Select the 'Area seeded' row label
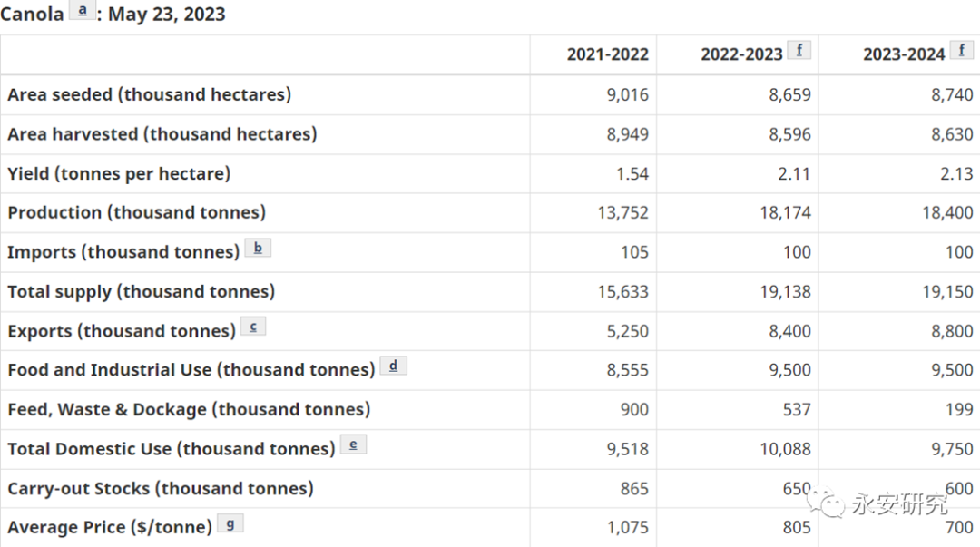This screenshot has width=980, height=547. 149,94
